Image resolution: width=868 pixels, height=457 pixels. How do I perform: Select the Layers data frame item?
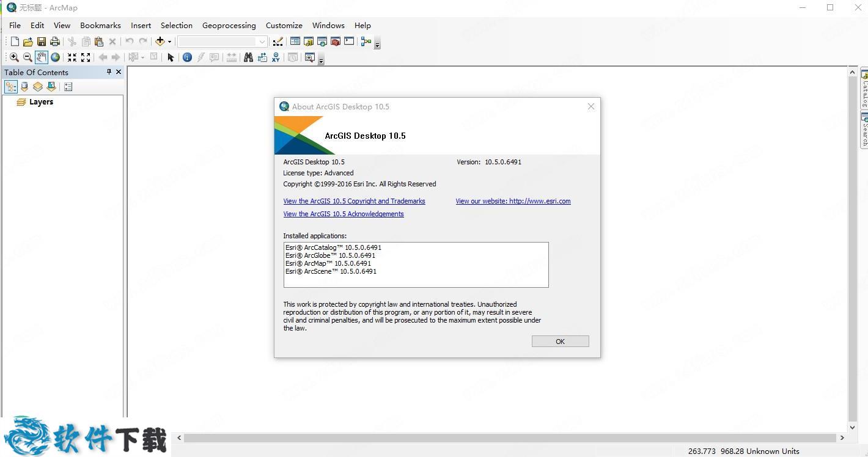tap(41, 102)
